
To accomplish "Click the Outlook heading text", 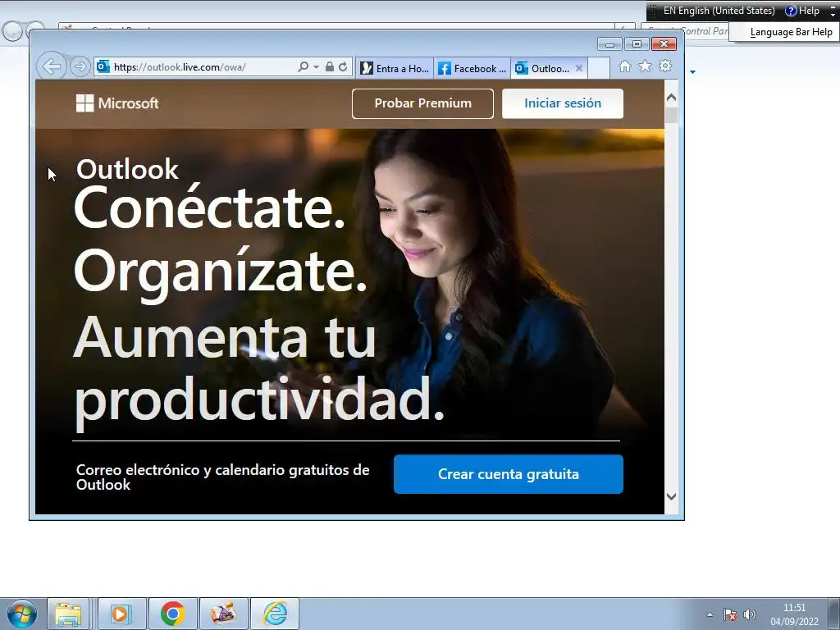I will coord(127,169).
